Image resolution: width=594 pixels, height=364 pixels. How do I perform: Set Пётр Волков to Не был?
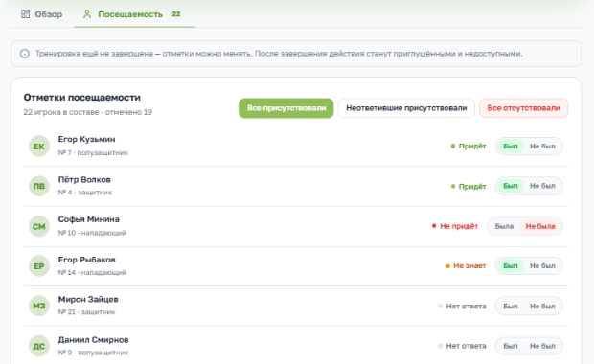tap(542, 186)
